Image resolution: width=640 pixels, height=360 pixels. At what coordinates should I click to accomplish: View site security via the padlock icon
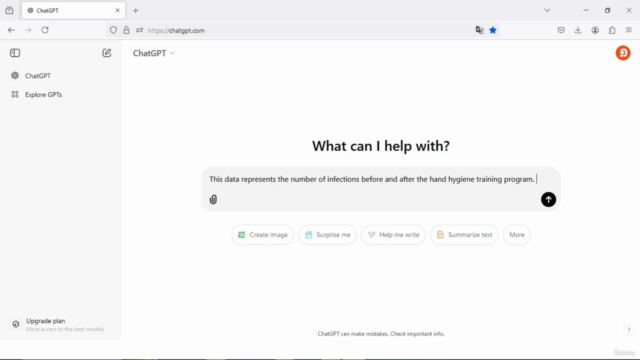pyautogui.click(x=127, y=30)
